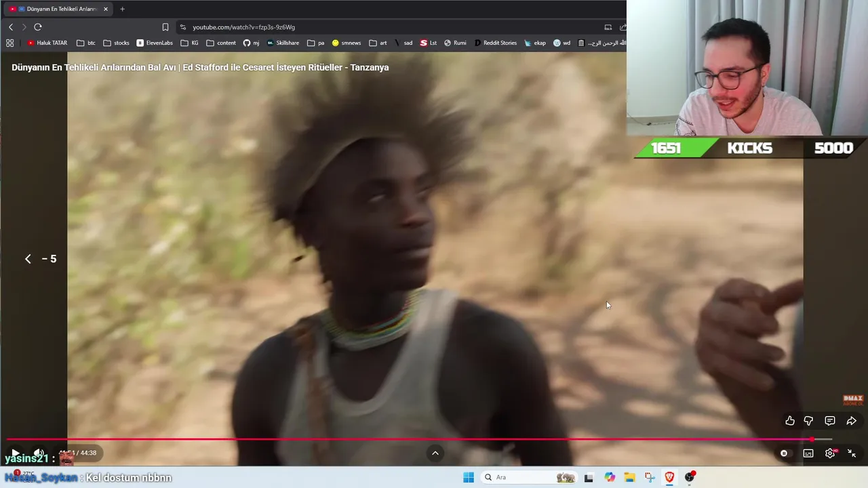Open the stocks bookmark folder
The width and height of the screenshot is (868, 488).
[116, 43]
